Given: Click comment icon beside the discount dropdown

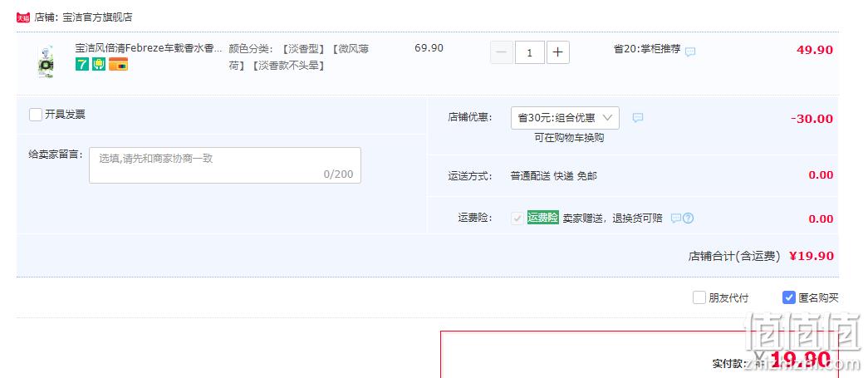Looking at the screenshot, I should click(x=638, y=118).
